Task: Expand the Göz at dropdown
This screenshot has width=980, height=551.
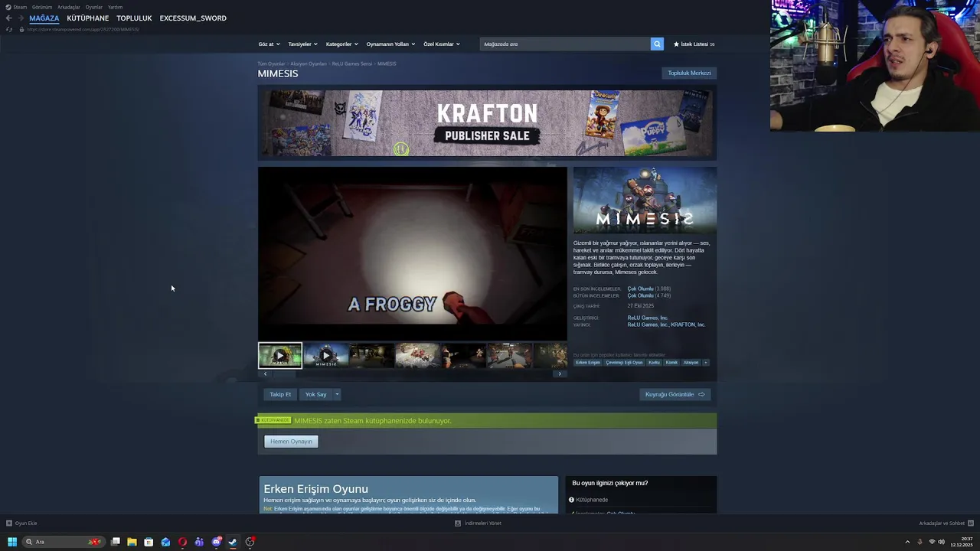Action: pyautogui.click(x=269, y=44)
